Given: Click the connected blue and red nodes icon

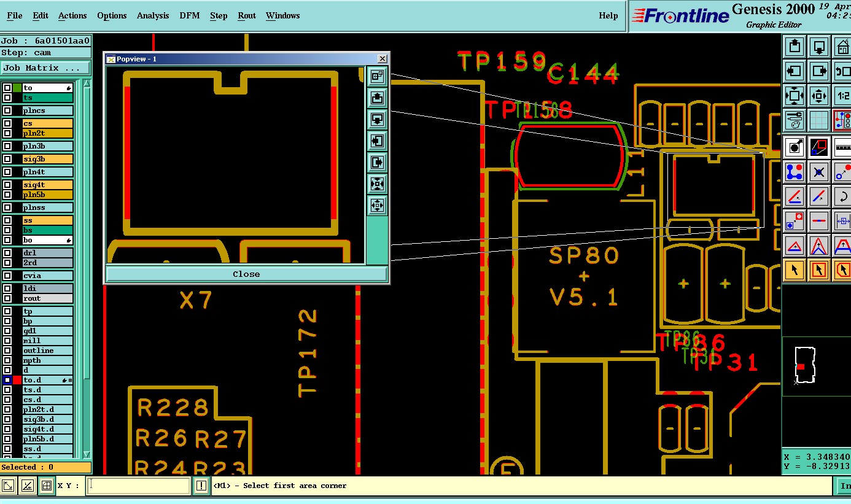Looking at the screenshot, I should tap(795, 172).
